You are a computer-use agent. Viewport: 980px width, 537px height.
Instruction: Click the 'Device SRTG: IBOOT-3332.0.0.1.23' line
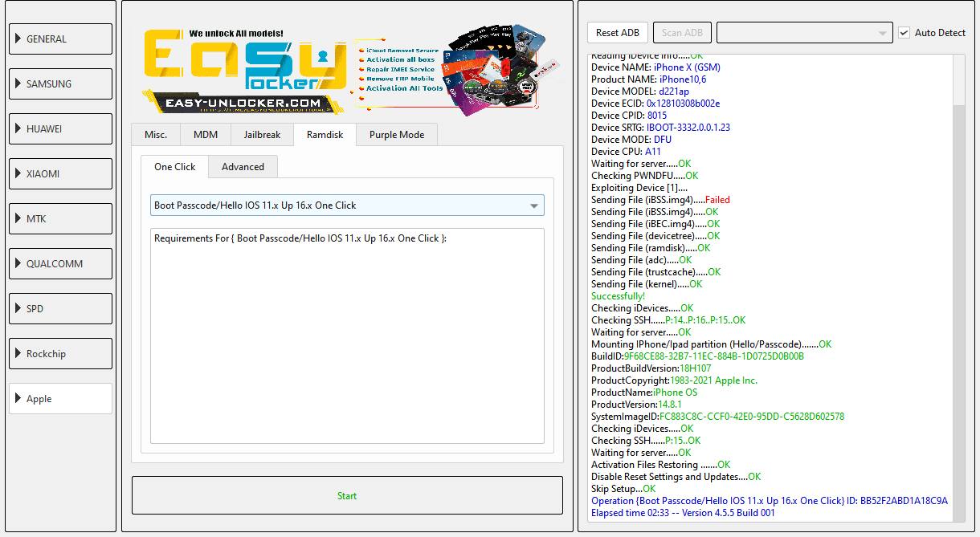pyautogui.click(x=660, y=127)
